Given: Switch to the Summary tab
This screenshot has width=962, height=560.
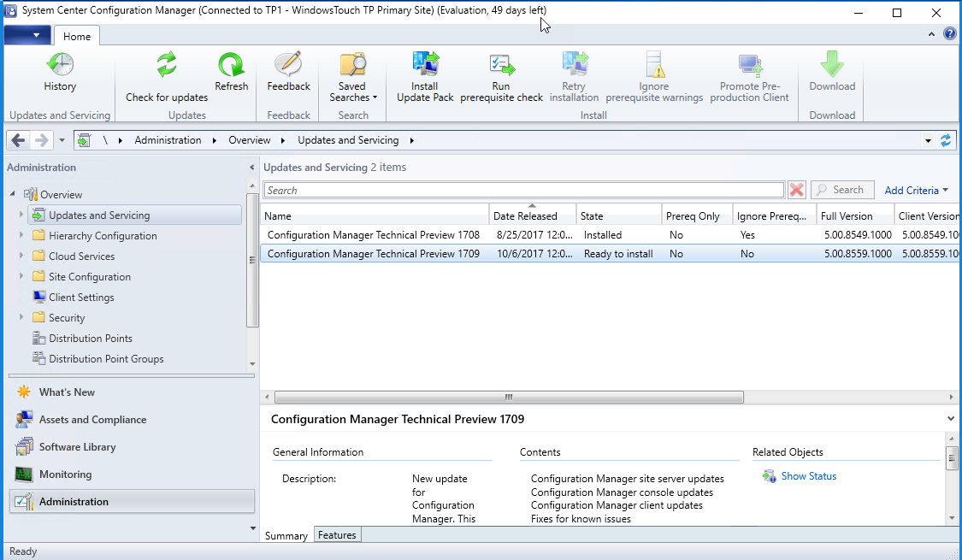Looking at the screenshot, I should 286,535.
